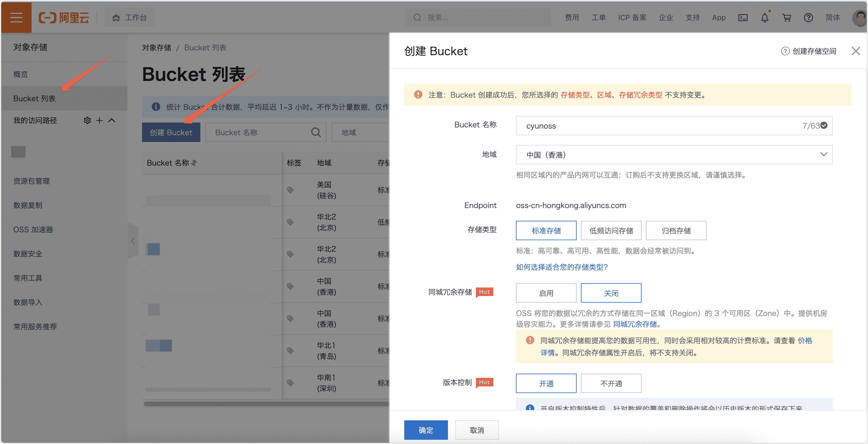Switch language via 简体
Screen dimensions: 868x444
tap(832, 18)
